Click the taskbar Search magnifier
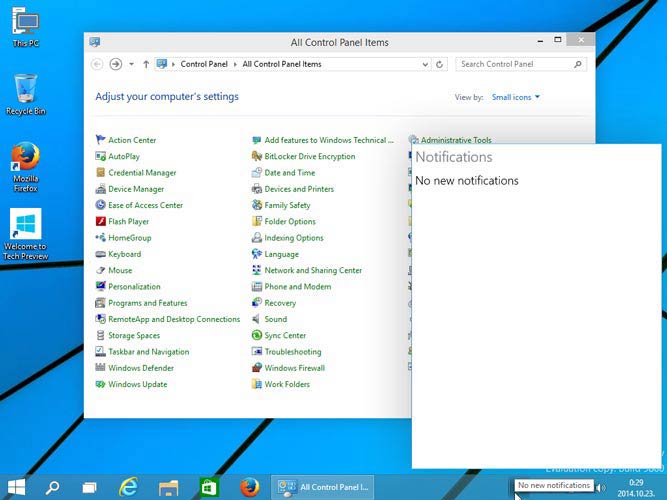Image resolution: width=667 pixels, height=500 pixels. tap(52, 487)
